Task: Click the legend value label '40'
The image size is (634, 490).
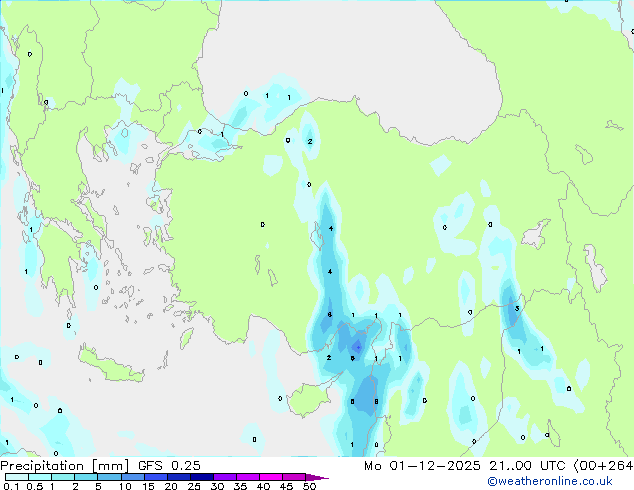Action: pos(263,486)
